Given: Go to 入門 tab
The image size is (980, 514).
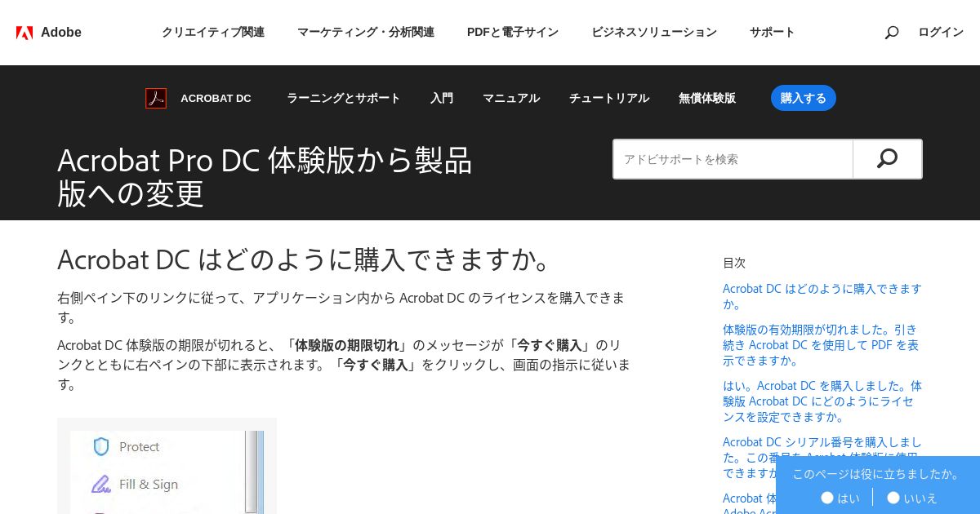Looking at the screenshot, I should tap(442, 98).
